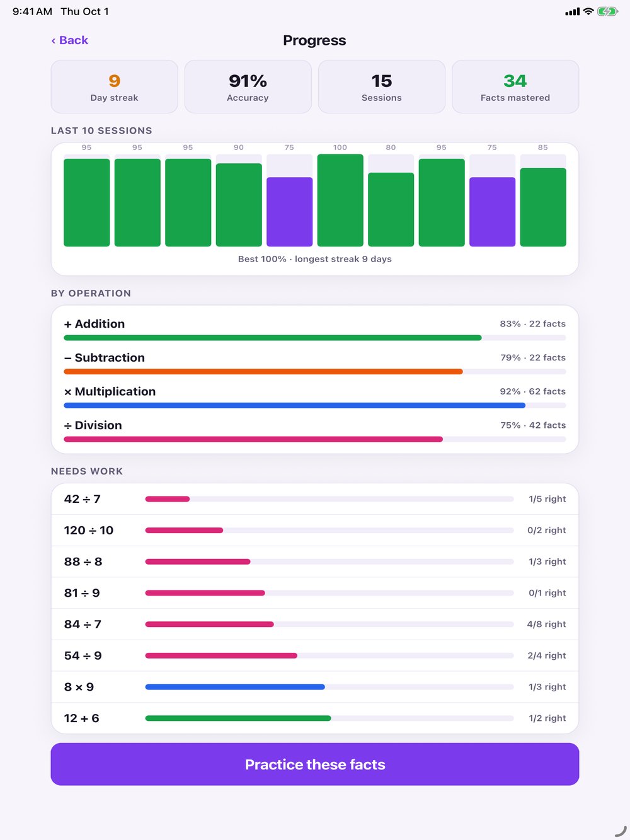
Task: Select the session bar labeled 90
Action: pos(239,205)
